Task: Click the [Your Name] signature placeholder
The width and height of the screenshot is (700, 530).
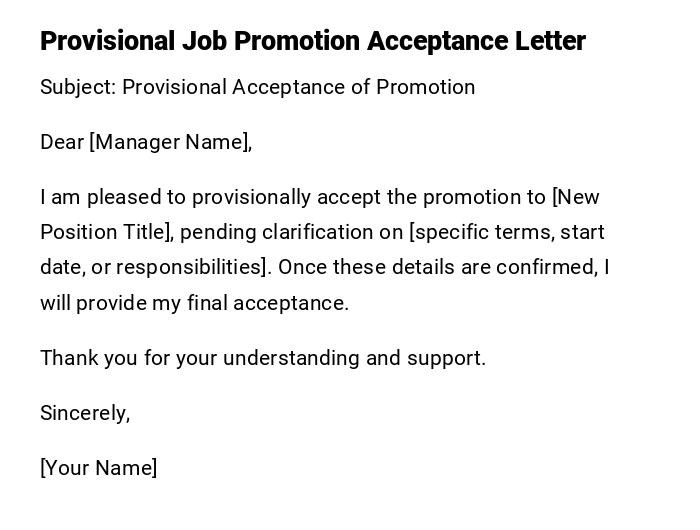Action: click(x=98, y=468)
